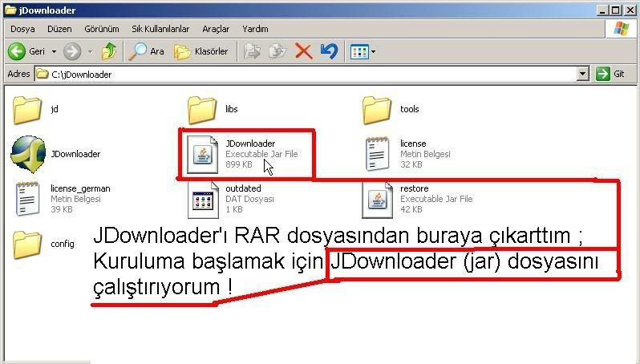Undo with the blue arrow icon

[x=330, y=51]
